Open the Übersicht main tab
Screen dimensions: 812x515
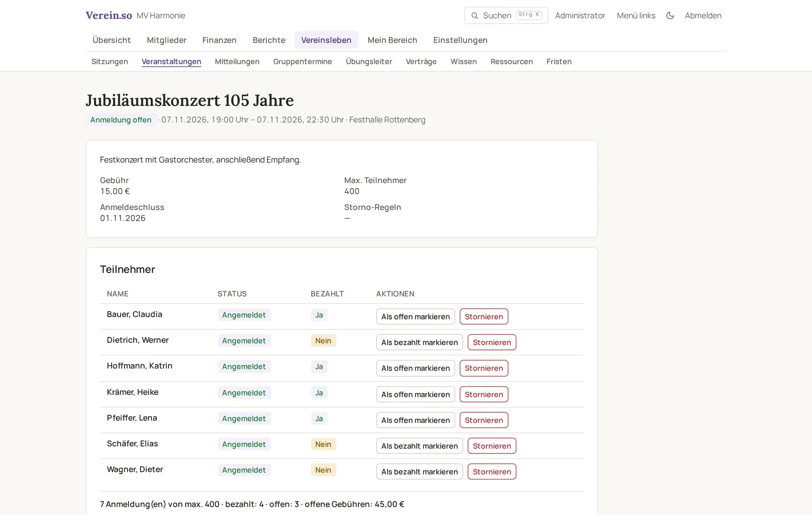(x=112, y=40)
